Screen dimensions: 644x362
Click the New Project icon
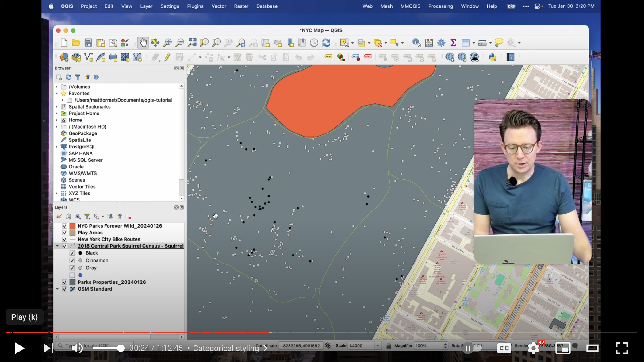[64, 43]
